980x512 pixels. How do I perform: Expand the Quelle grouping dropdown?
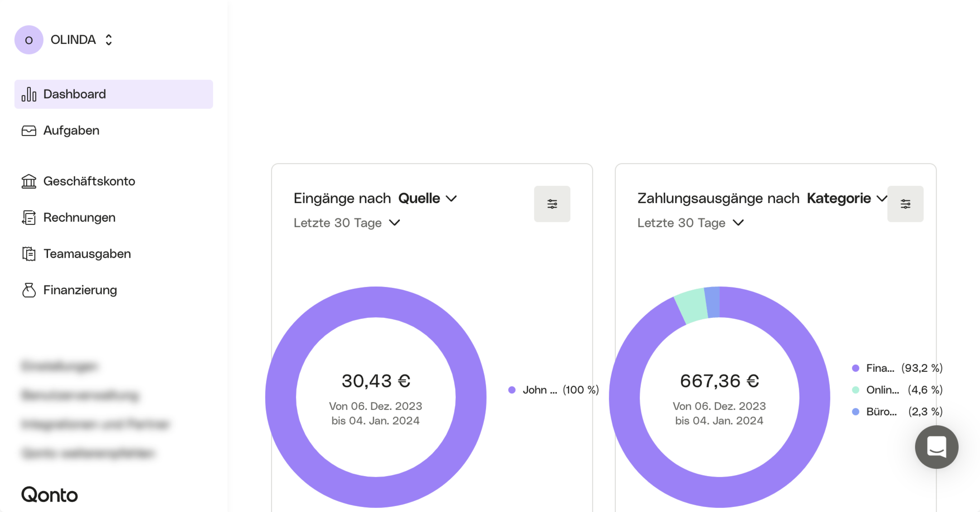427,199
